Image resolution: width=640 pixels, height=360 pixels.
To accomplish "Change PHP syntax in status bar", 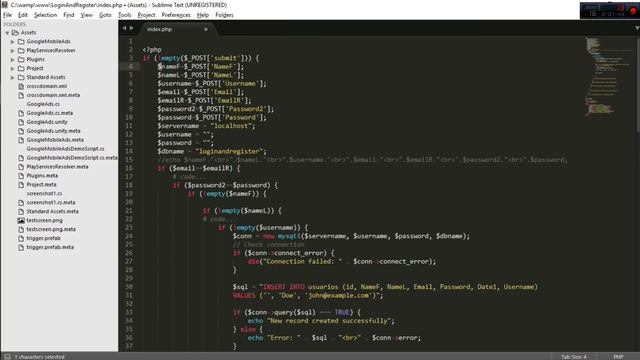I will (x=618, y=357).
